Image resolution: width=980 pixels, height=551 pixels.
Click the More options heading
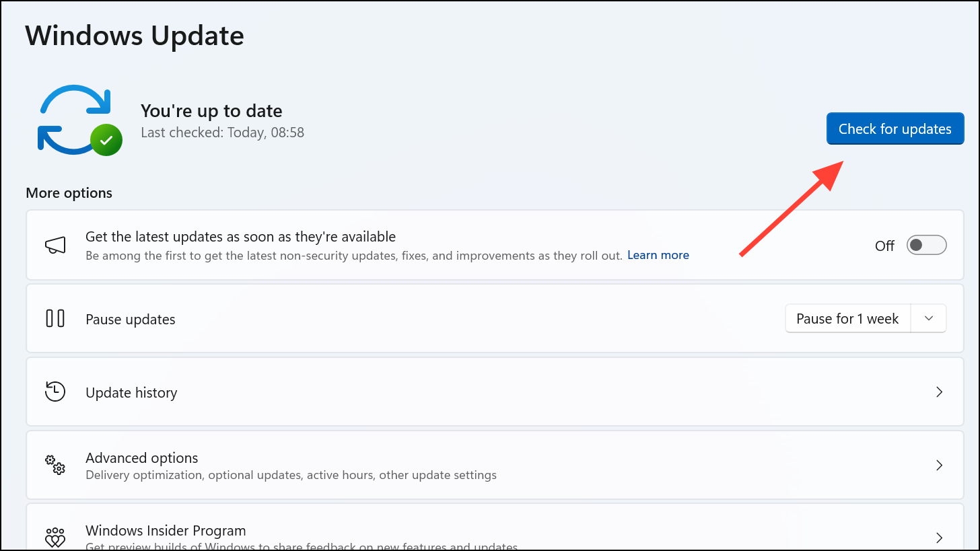(69, 193)
